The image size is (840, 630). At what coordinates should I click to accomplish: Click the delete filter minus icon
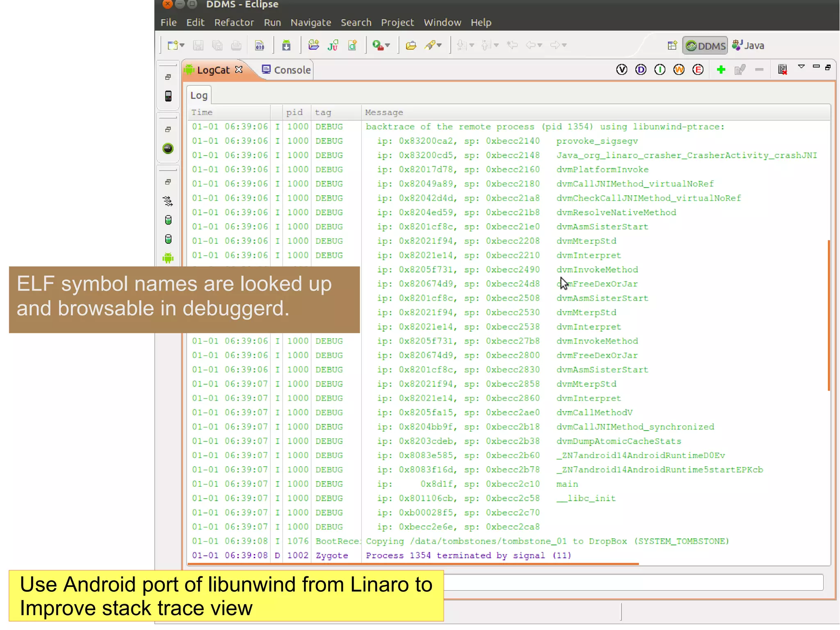tap(759, 70)
